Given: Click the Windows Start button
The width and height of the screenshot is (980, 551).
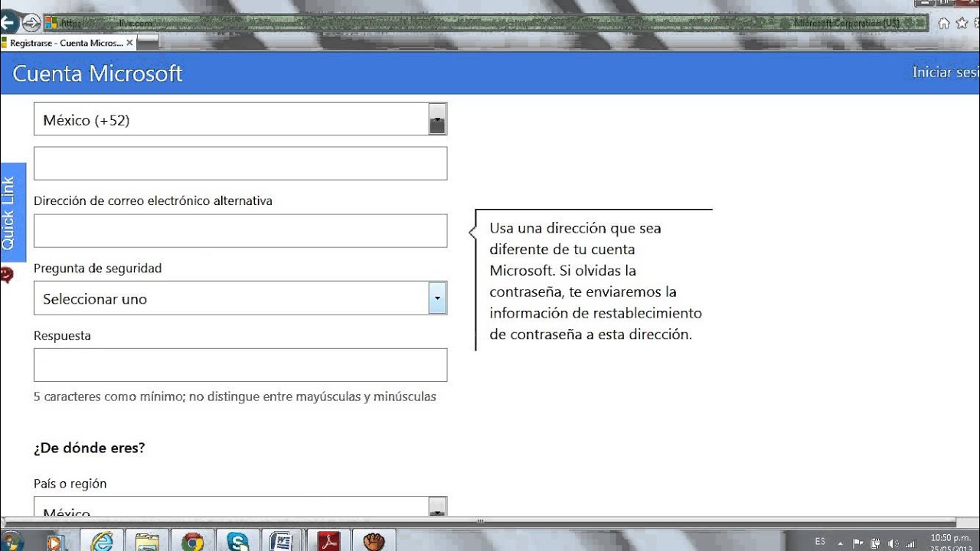Looking at the screenshot, I should 12,541.
